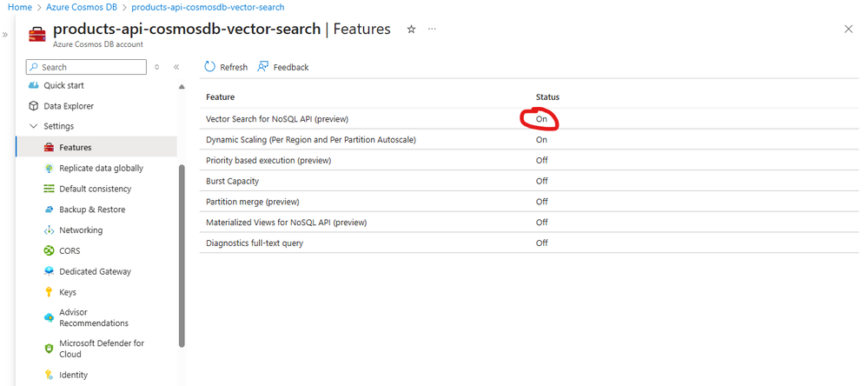Click the Dedicated Gateway icon
Screen dimensions: 868x386
pyautogui.click(x=49, y=271)
